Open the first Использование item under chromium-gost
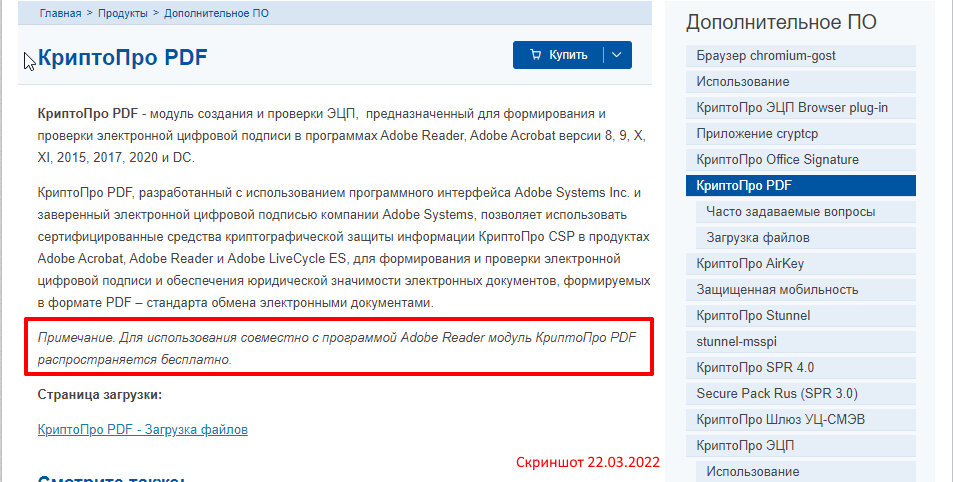The height and width of the screenshot is (482, 953). coord(800,81)
